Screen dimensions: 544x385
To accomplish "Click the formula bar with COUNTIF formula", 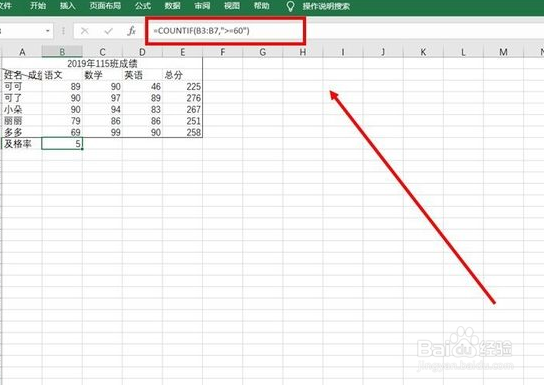I will 226,31.
